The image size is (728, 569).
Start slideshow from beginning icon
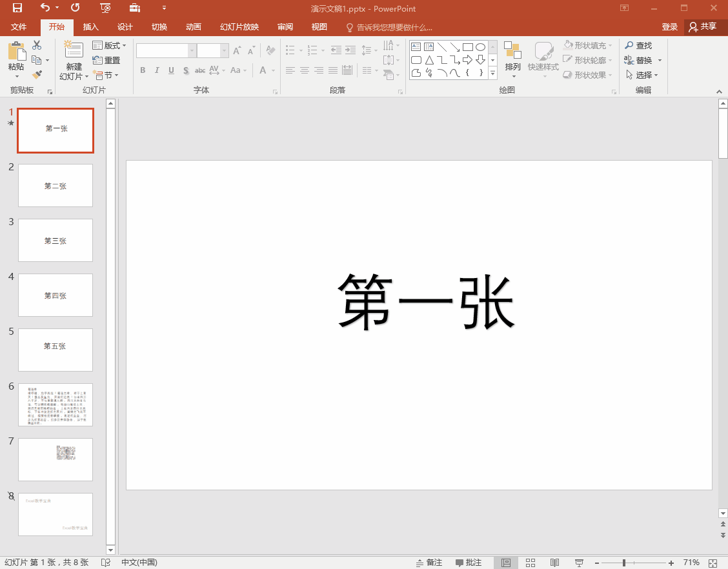click(x=105, y=8)
